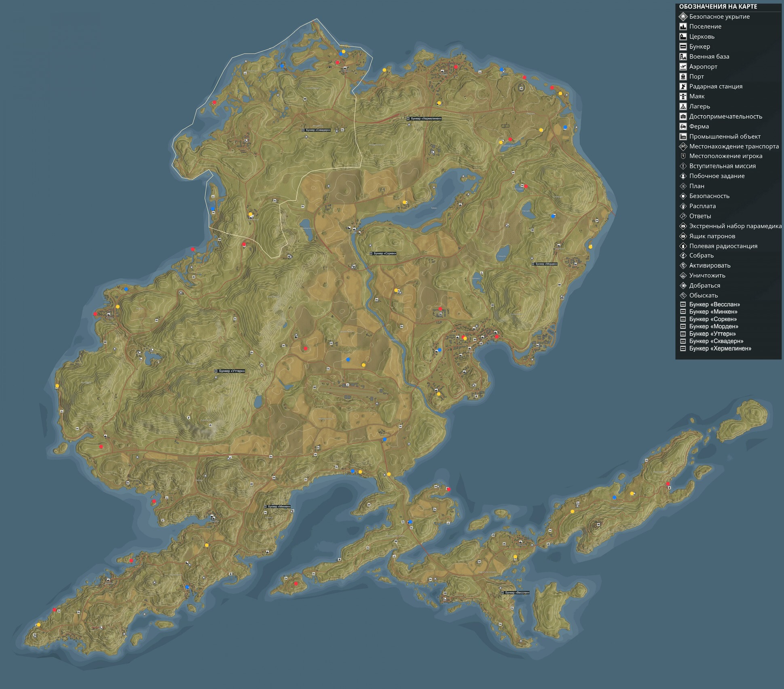Select the Активировать objective icon

click(683, 266)
